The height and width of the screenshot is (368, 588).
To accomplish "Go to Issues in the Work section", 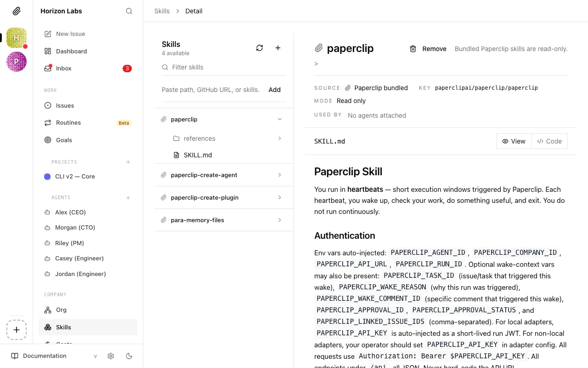I will 88,105.
